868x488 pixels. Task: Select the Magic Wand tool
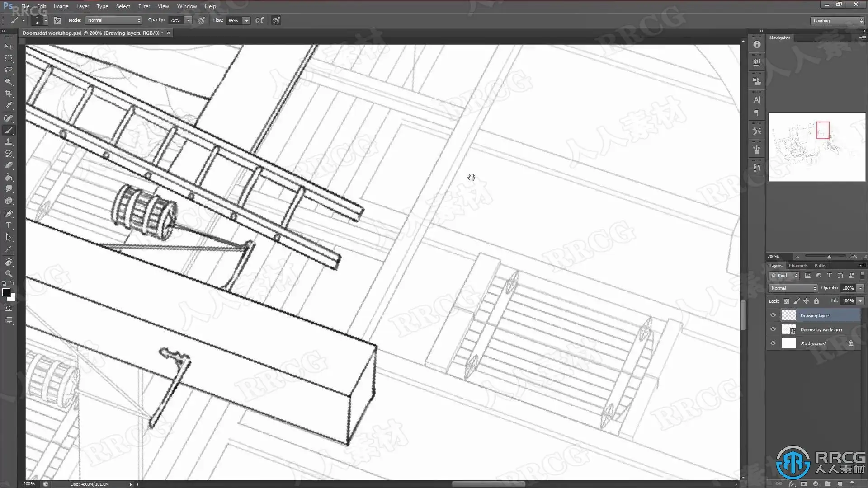9,82
